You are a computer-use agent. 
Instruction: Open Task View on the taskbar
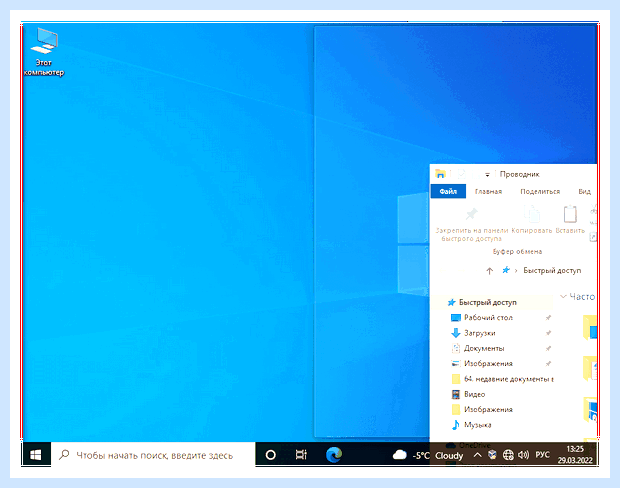pos(301,455)
